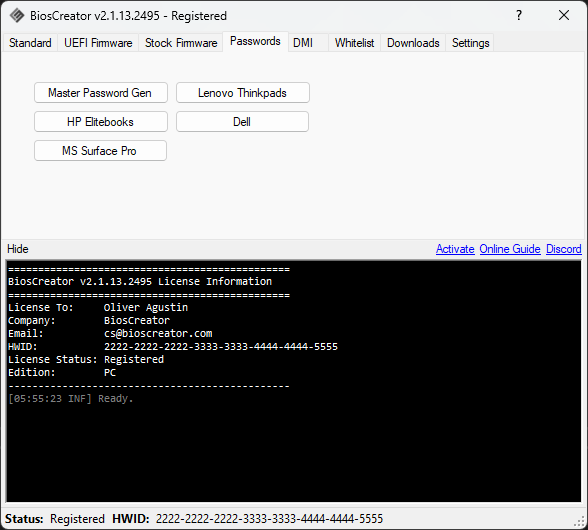The height and width of the screenshot is (530, 588).
Task: Open the MS Surface Pro option
Action: [x=100, y=150]
